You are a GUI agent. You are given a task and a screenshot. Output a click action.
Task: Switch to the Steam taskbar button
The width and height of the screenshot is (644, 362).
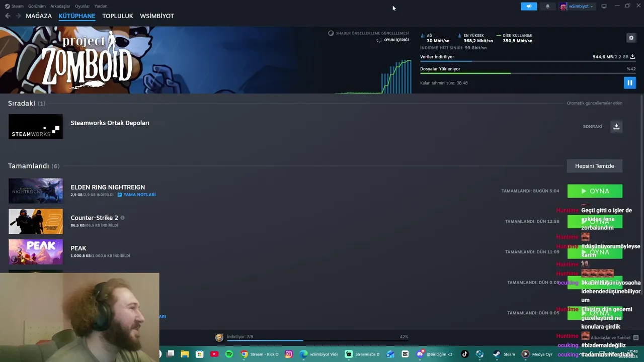pyautogui.click(x=504, y=354)
